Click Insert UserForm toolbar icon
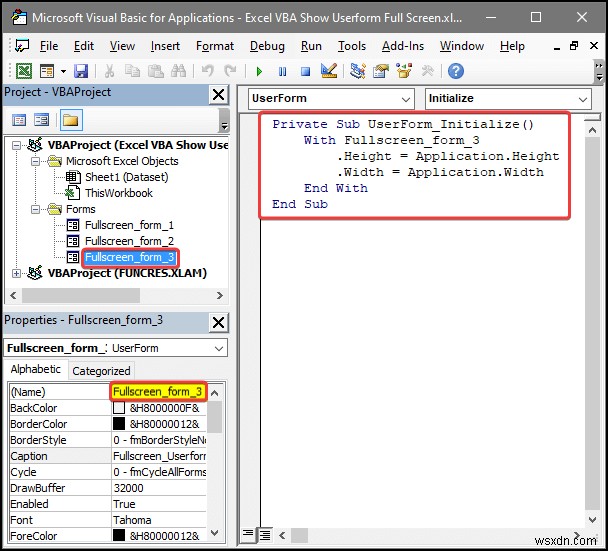The height and width of the screenshot is (551, 608). click(x=47, y=71)
